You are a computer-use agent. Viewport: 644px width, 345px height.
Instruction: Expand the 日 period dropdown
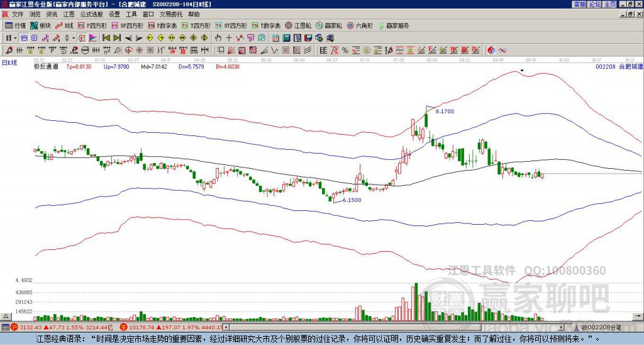click(x=11, y=38)
